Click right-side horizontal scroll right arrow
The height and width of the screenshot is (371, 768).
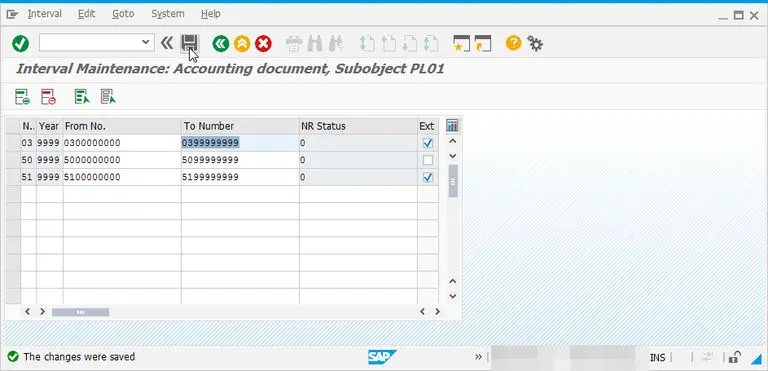(x=437, y=311)
